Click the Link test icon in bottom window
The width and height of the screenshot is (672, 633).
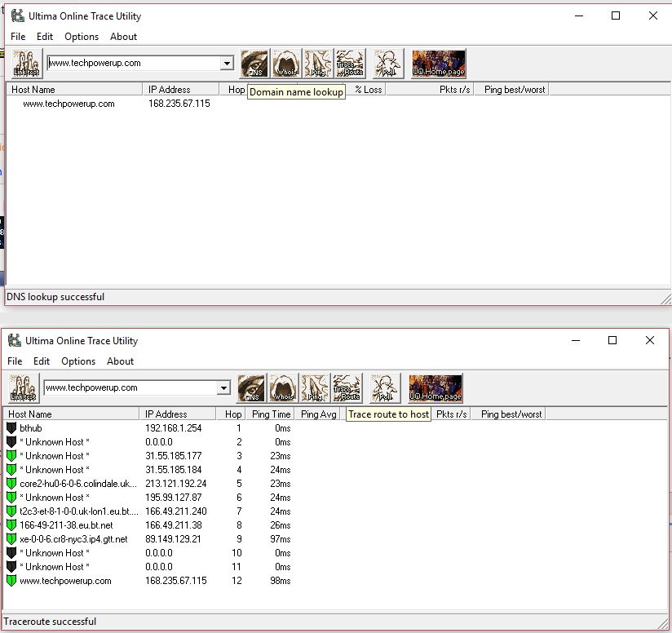pyautogui.click(x=24, y=388)
